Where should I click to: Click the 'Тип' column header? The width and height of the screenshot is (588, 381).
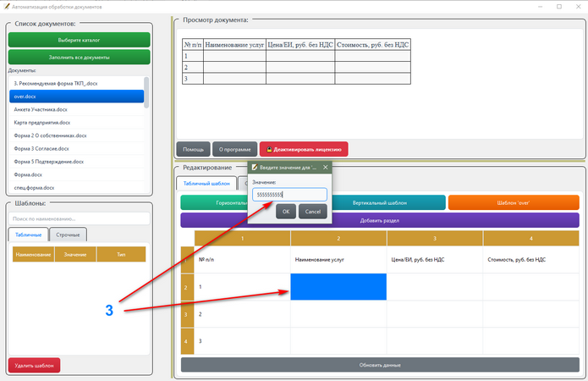pyautogui.click(x=121, y=254)
